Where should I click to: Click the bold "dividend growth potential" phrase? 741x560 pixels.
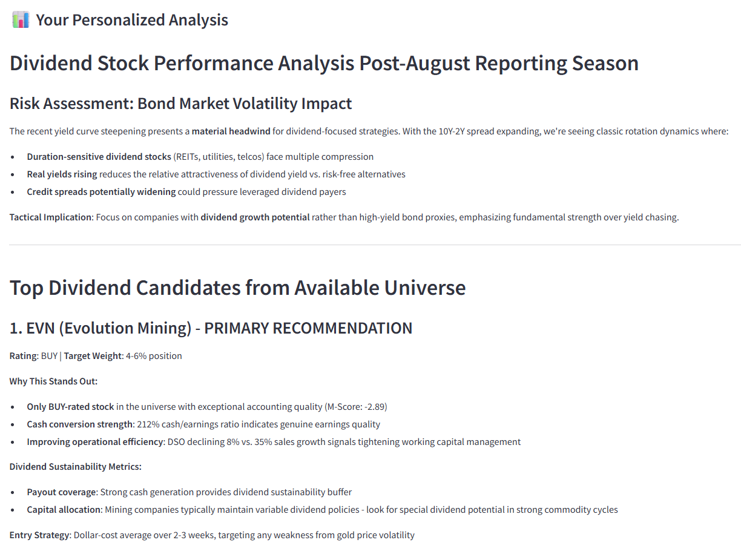click(255, 217)
